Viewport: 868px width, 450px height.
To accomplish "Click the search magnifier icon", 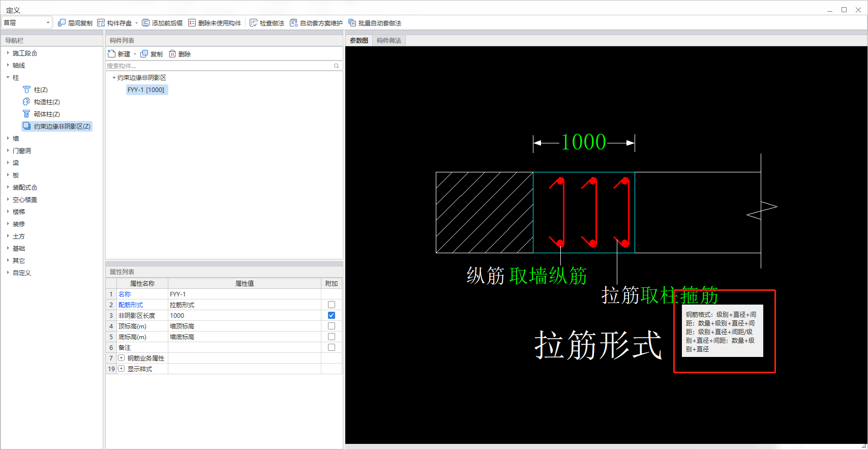I will point(336,66).
